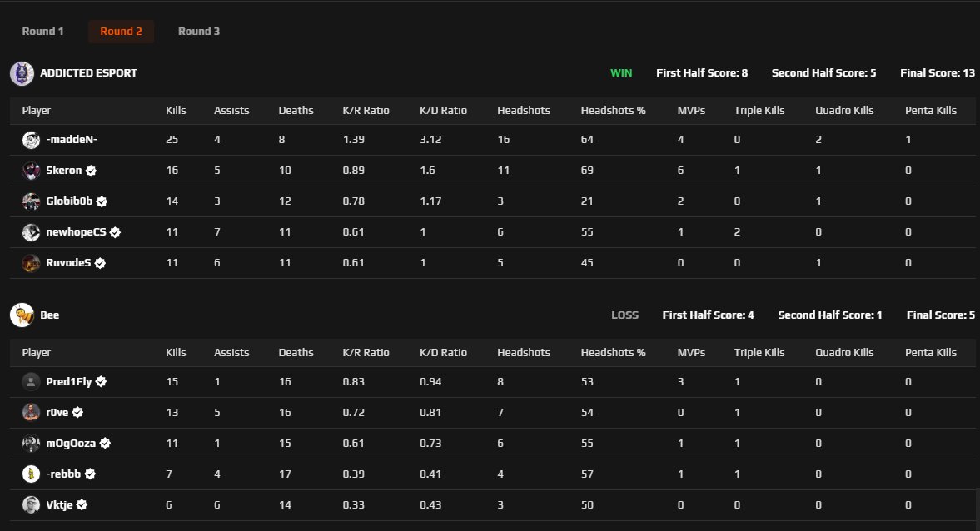
Task: Click newhopeCS player name
Action: 77,231
